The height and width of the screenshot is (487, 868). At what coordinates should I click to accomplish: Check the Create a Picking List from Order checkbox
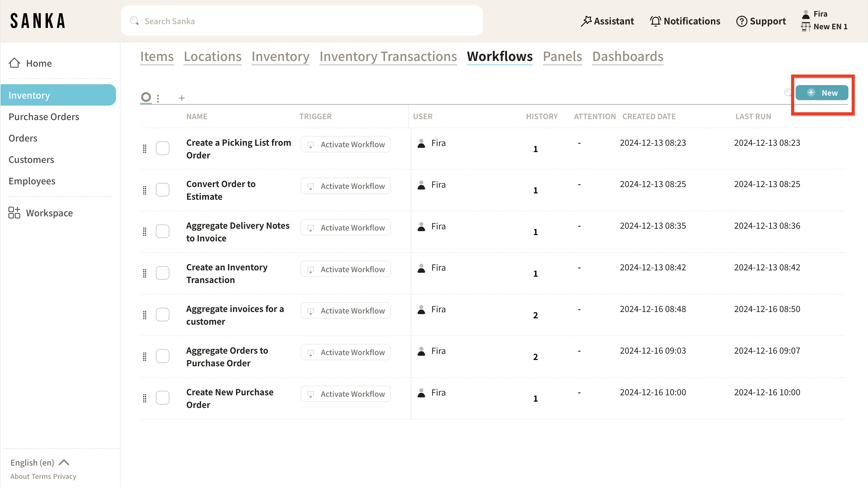click(162, 148)
